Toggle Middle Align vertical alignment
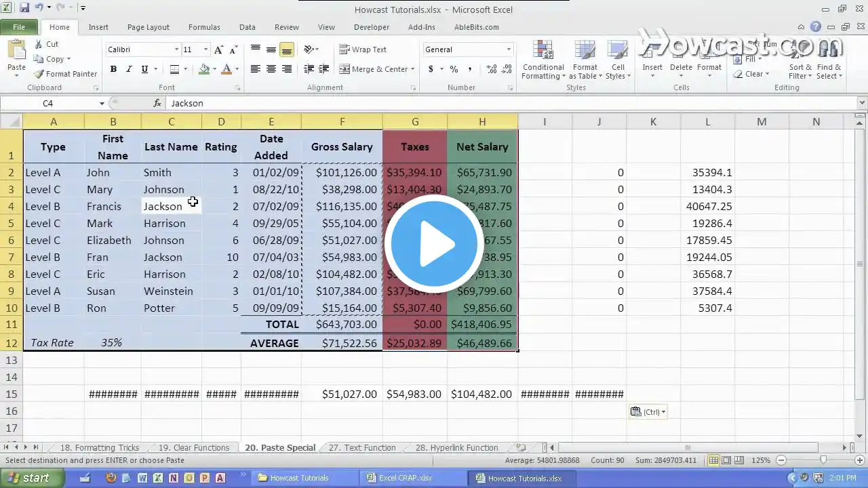The width and height of the screenshot is (868, 488). coord(271,49)
